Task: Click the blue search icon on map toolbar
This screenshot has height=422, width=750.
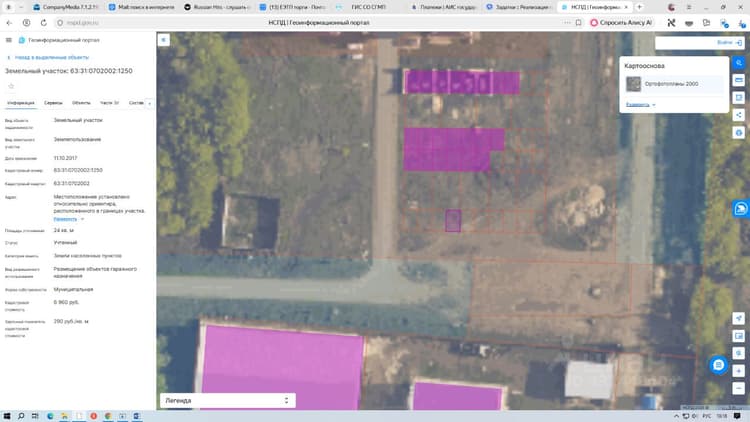Action: [x=739, y=63]
